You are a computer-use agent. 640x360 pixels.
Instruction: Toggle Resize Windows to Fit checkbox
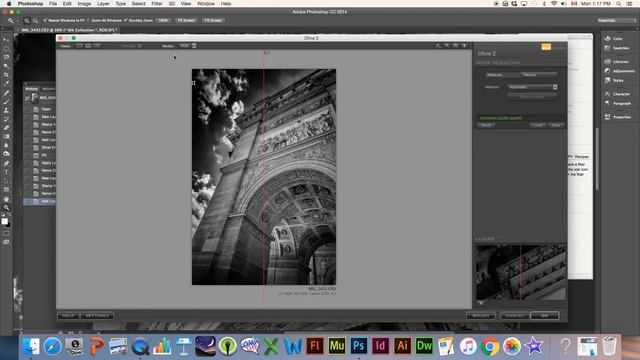45,20
